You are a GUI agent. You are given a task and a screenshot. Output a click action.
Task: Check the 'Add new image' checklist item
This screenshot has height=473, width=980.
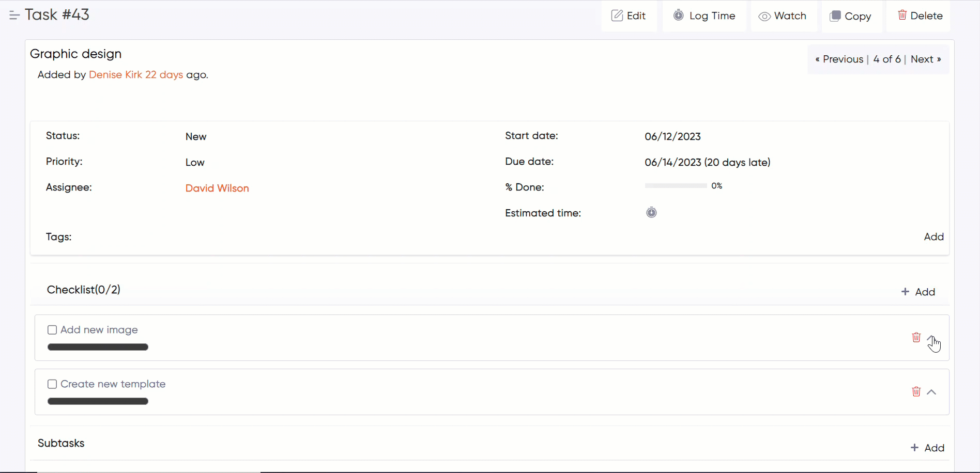[x=52, y=329]
